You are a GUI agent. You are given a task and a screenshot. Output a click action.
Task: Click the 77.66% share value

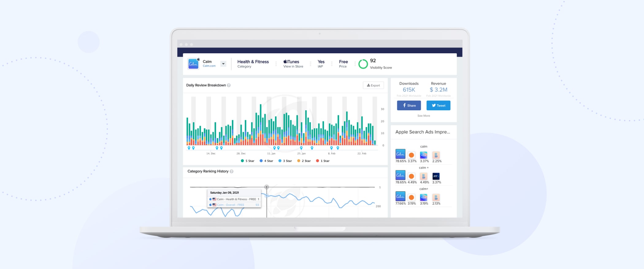[401, 203]
